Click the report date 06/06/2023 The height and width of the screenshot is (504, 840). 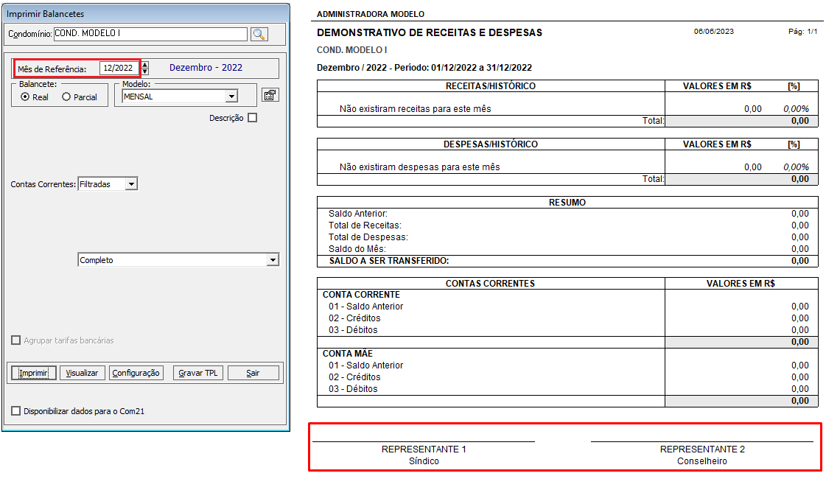(x=713, y=32)
